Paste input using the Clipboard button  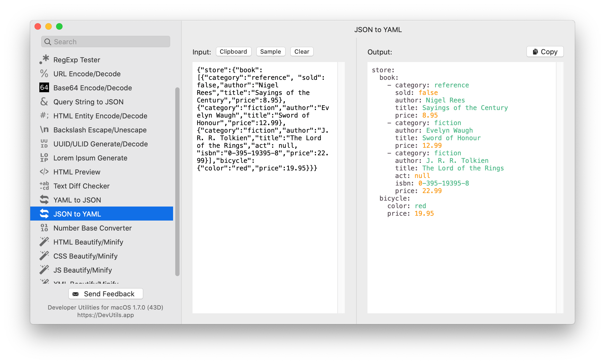(x=233, y=51)
